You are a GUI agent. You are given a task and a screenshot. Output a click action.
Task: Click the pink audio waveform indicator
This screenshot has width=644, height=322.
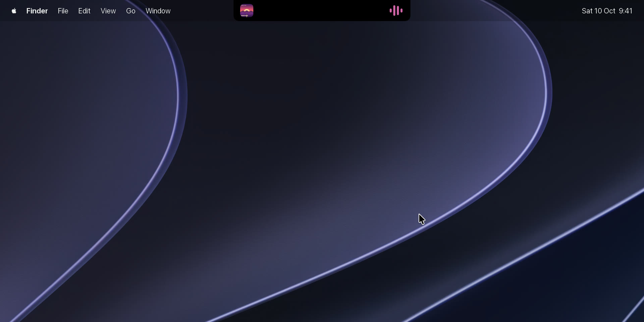pos(396,11)
